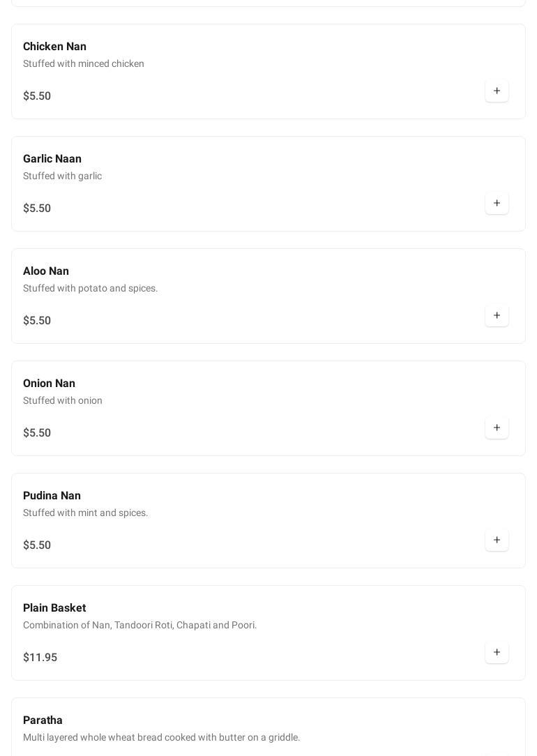Image resolution: width=537 pixels, height=756 pixels.
Task: Open the Chicken Nan item title
Action: click(54, 47)
